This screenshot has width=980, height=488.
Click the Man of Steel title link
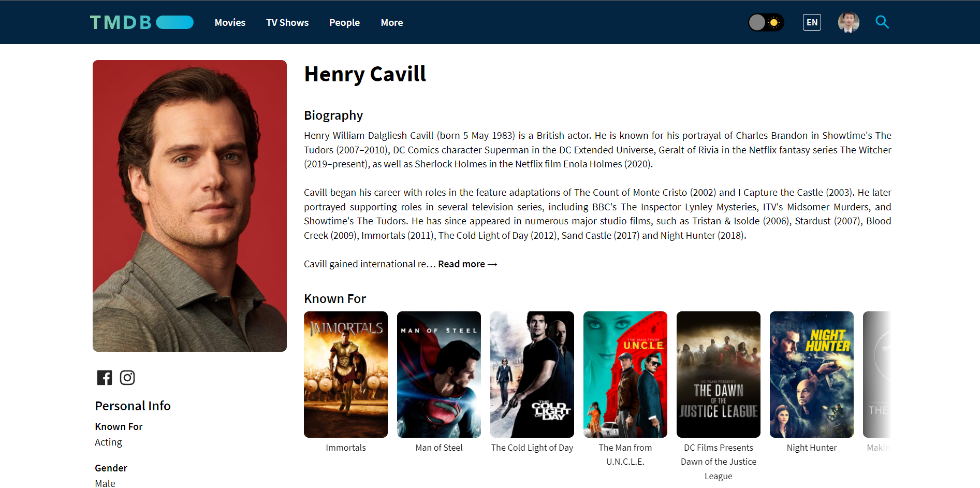439,448
